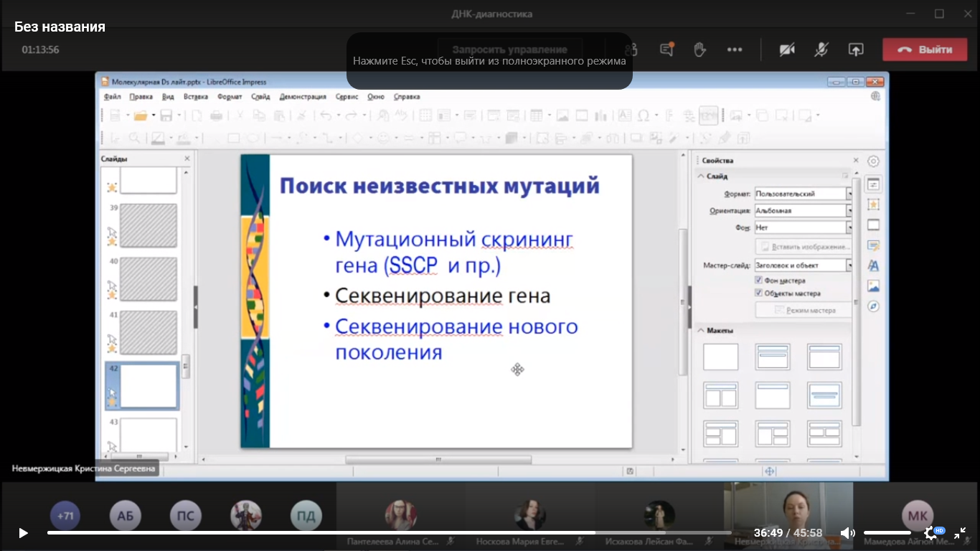Viewport: 980px width, 551px height.
Task: Open the Демонстрация menu
Action: 303,96
